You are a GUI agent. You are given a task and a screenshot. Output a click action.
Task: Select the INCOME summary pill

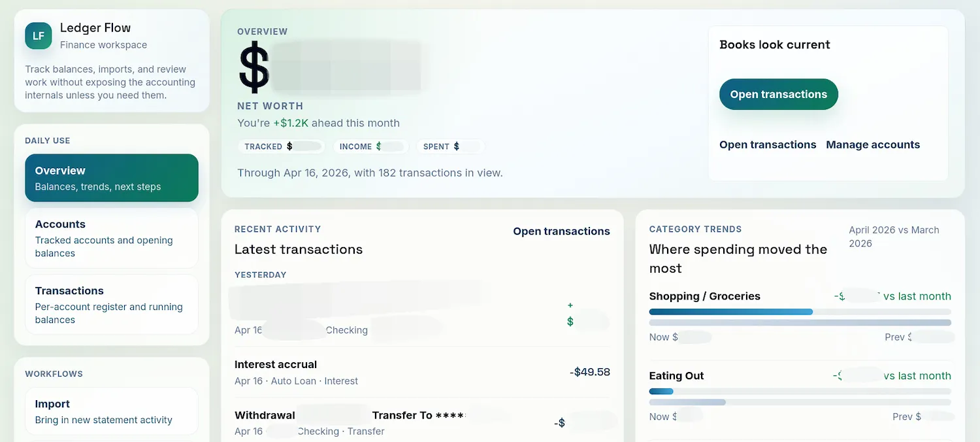(x=371, y=146)
